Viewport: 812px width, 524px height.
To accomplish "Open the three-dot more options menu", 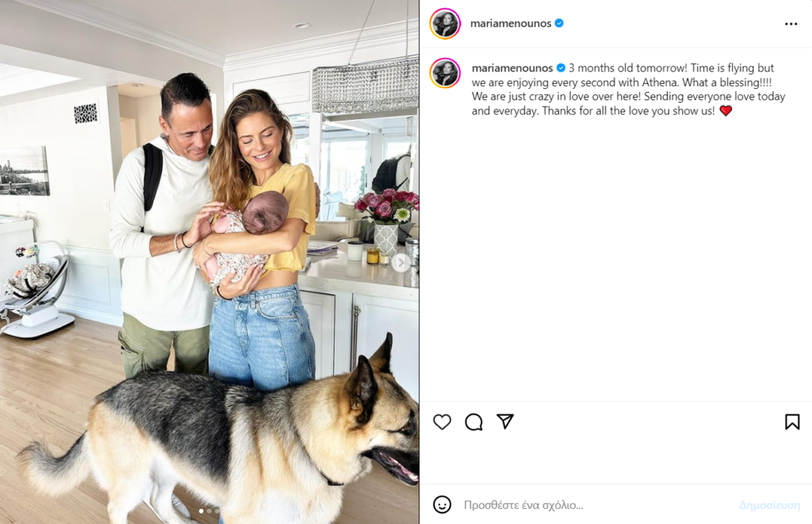I will pos(791,24).
